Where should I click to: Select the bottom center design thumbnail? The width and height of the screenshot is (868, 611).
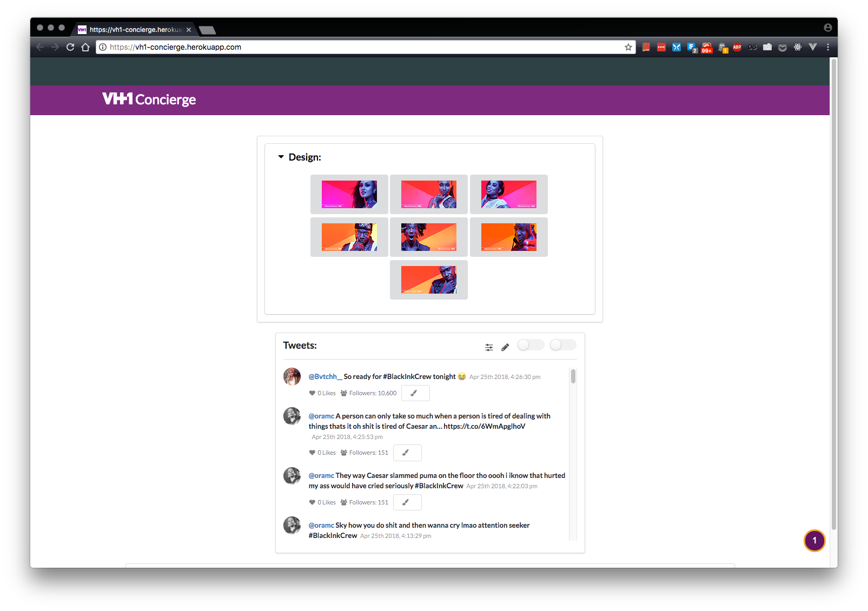(429, 280)
